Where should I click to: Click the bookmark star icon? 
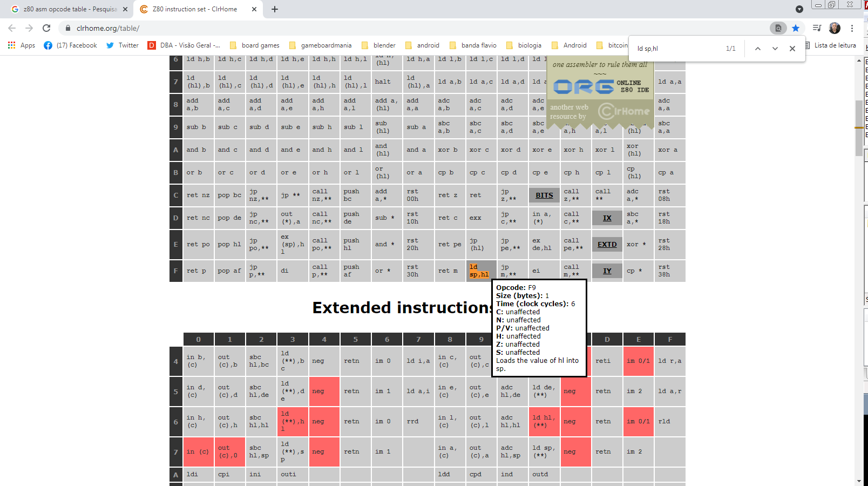[796, 28]
